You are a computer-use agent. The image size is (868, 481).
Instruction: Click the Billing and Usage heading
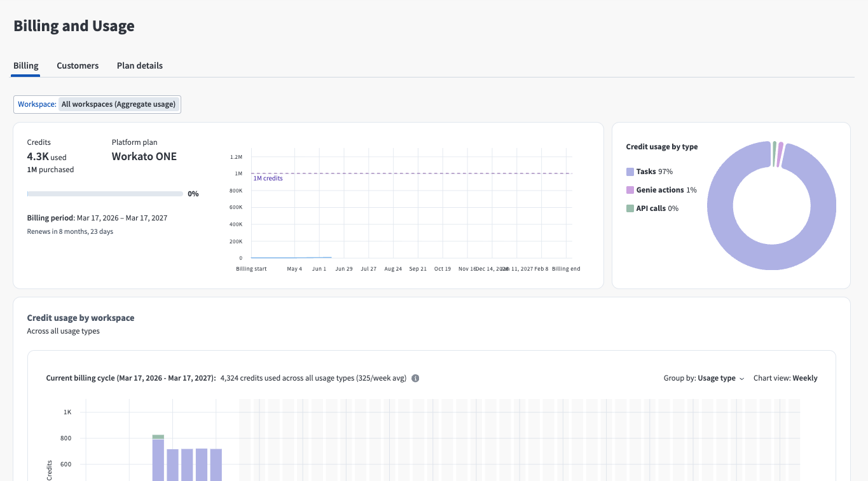tap(74, 26)
